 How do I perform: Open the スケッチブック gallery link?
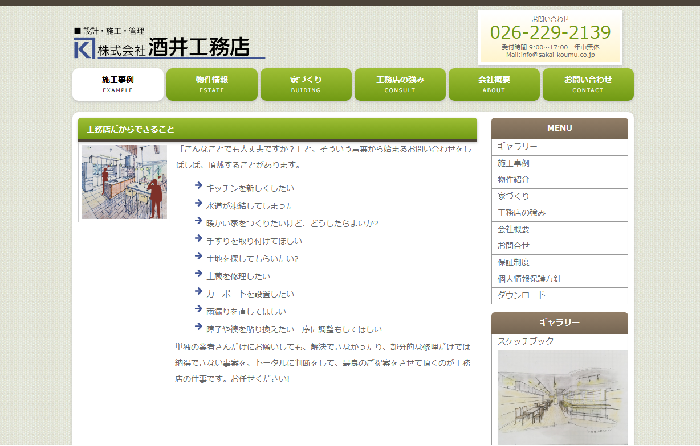click(525, 341)
